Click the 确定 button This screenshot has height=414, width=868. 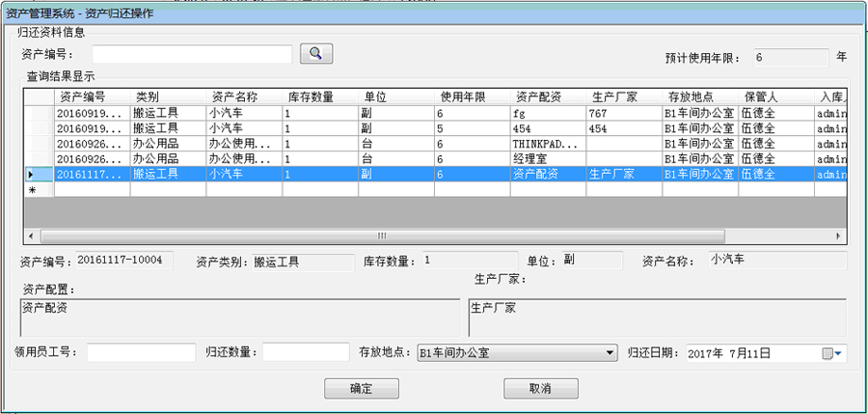pos(361,388)
